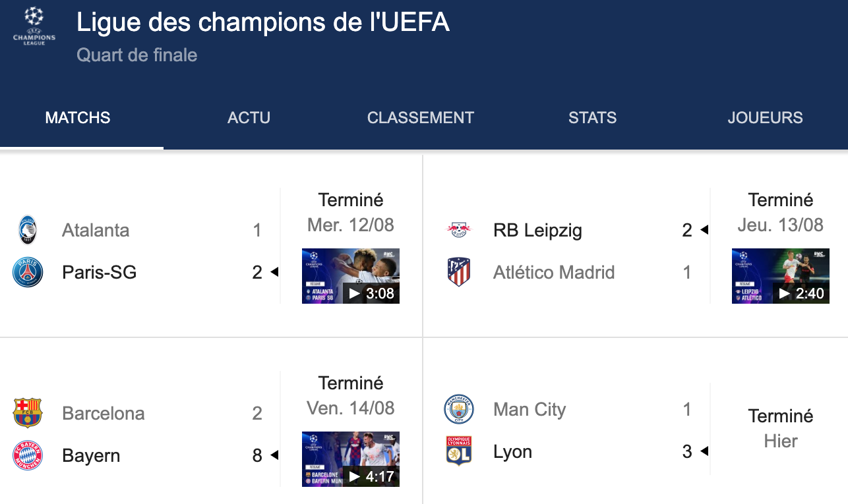Click the Man City club crest

tap(459, 409)
